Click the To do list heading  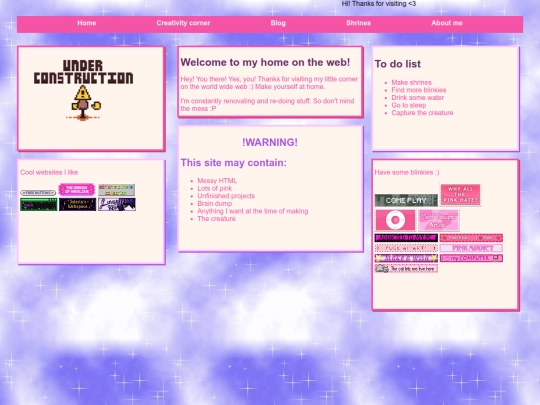pyautogui.click(x=397, y=64)
